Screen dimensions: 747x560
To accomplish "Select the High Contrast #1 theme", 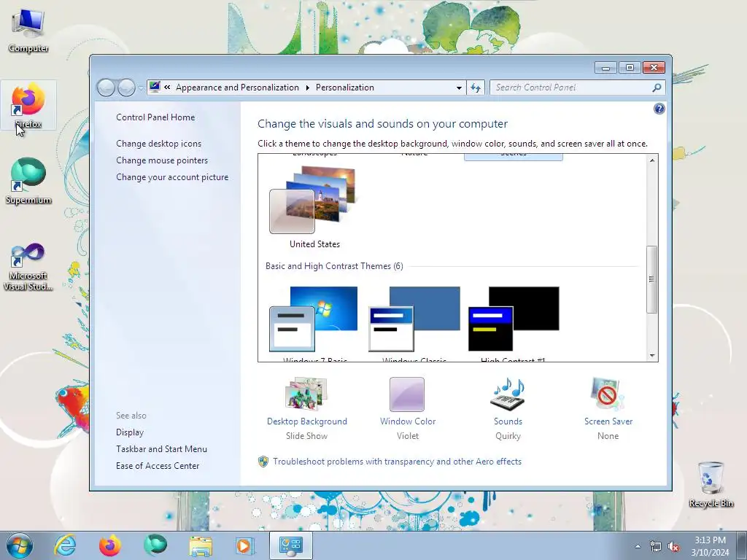I will coord(514,319).
